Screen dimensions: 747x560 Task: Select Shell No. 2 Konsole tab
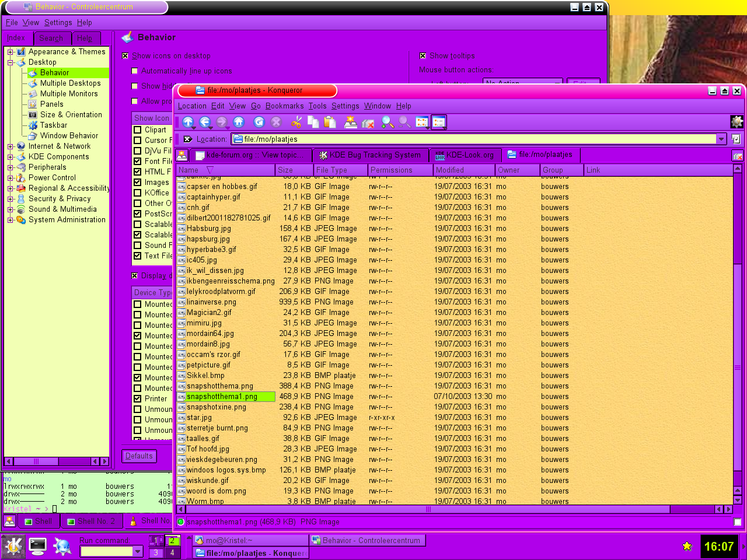click(x=91, y=521)
